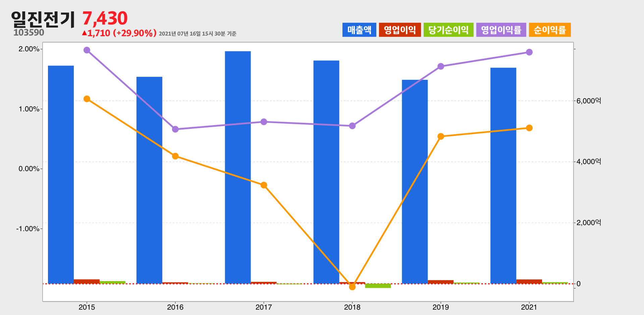
Task: Click the 1.00% left axis label
Action: pyautogui.click(x=29, y=109)
